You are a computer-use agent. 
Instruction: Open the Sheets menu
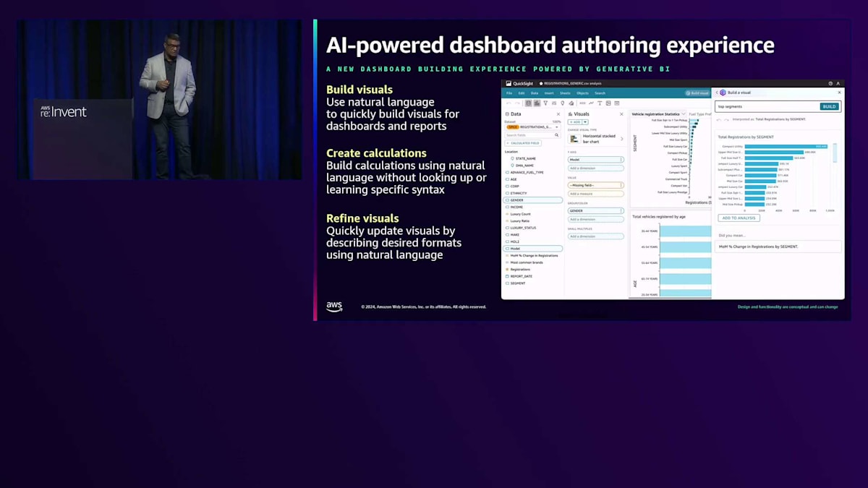pos(565,93)
